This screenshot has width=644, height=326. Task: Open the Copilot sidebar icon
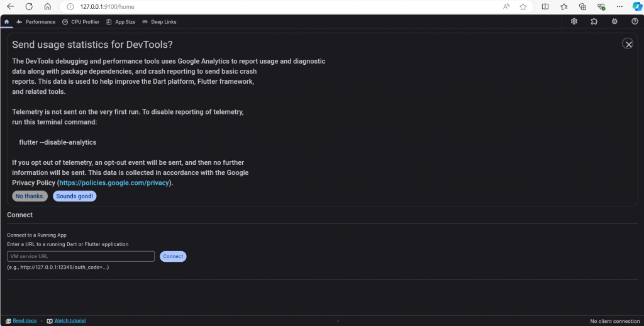pyautogui.click(x=637, y=6)
